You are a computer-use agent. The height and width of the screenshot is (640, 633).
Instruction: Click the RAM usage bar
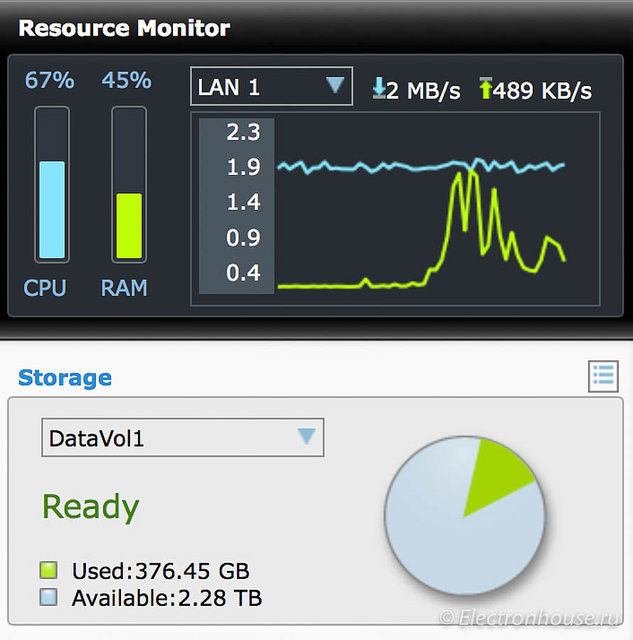click(x=128, y=225)
